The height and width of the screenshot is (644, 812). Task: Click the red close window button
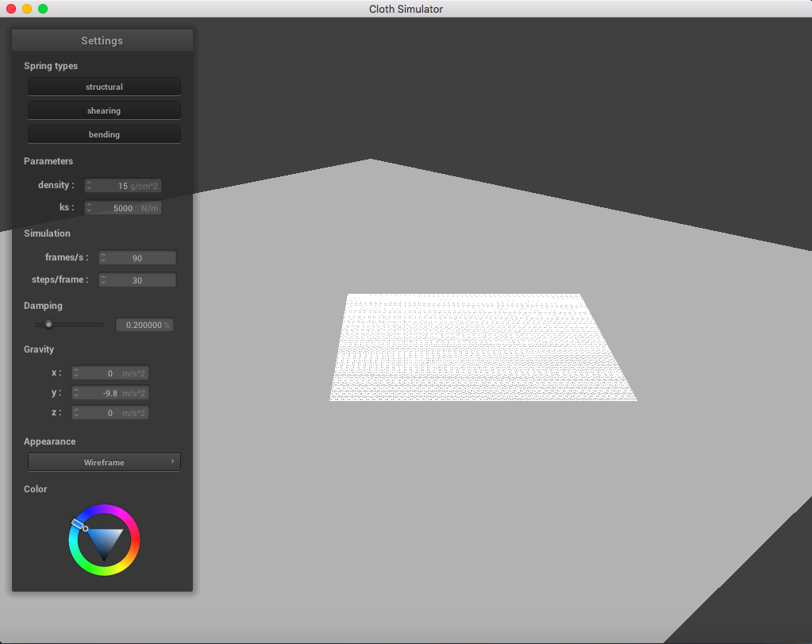[x=11, y=9]
